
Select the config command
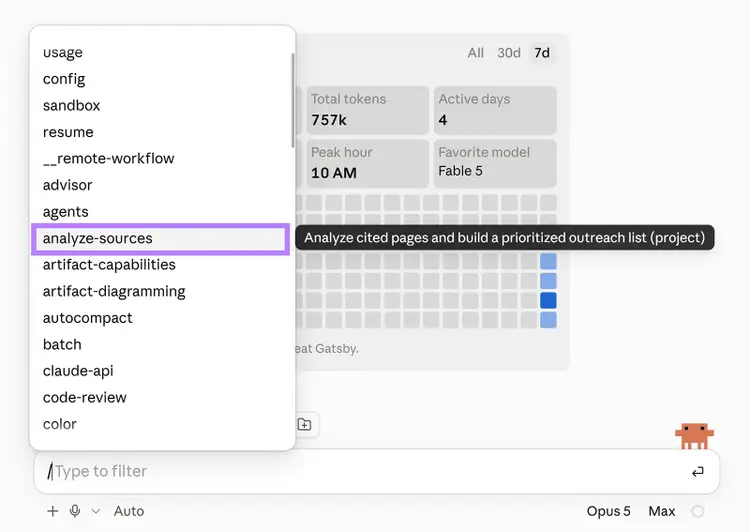[x=160, y=79]
